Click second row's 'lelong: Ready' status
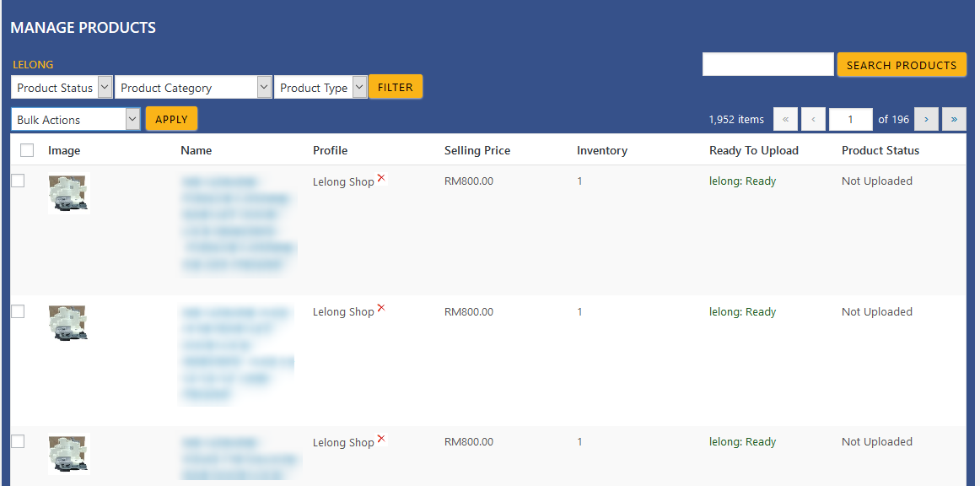This screenshot has height=486, width=980. pos(742,311)
